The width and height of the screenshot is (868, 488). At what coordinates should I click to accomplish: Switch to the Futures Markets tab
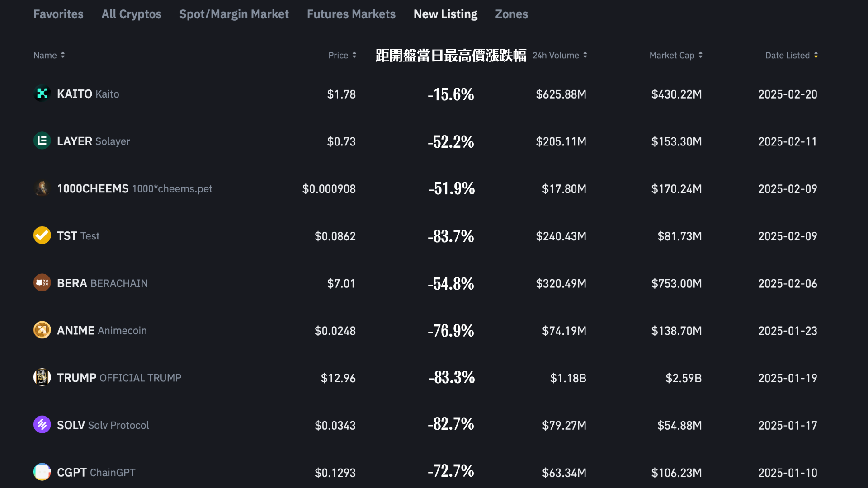pos(351,14)
